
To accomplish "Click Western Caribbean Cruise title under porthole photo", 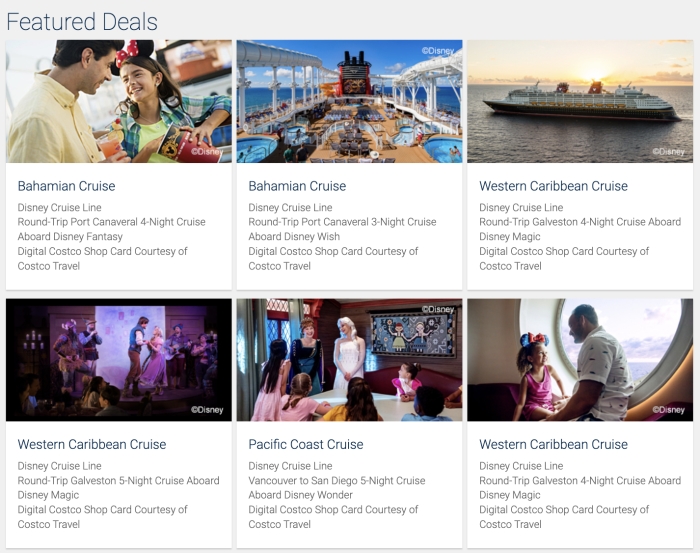I will tap(553, 444).
